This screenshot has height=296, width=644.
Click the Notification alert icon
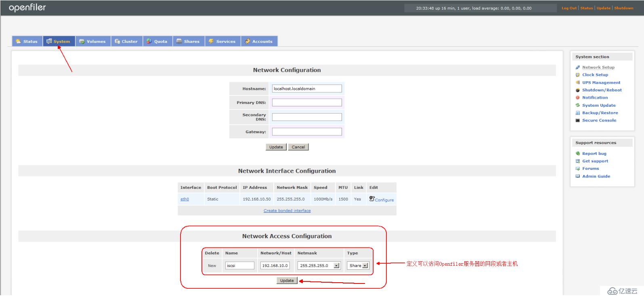tap(578, 97)
